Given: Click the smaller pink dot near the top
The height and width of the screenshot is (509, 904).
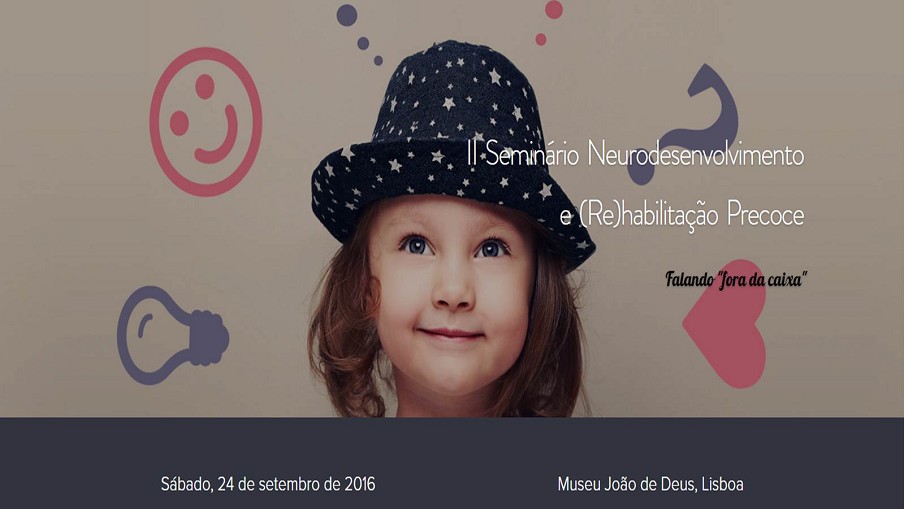Looking at the screenshot, I should pyautogui.click(x=541, y=39).
